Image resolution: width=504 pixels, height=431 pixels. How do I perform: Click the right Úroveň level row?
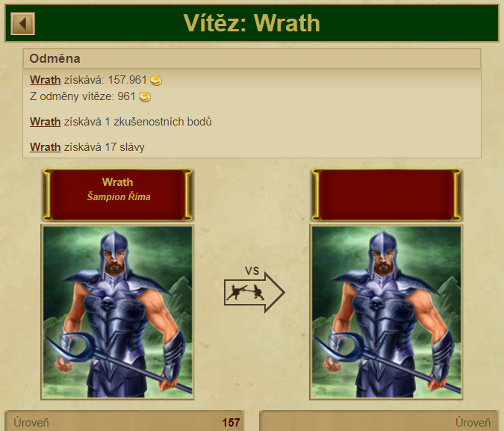[x=379, y=422]
